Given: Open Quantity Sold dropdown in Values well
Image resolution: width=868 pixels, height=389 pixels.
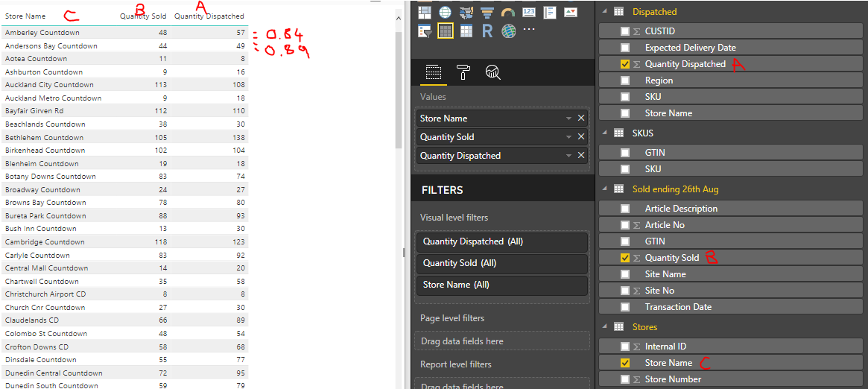Looking at the screenshot, I should (568, 136).
